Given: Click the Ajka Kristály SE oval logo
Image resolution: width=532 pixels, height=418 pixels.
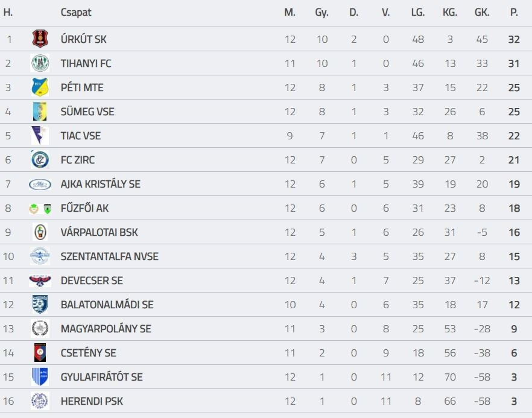Looking at the screenshot, I should (x=40, y=184).
